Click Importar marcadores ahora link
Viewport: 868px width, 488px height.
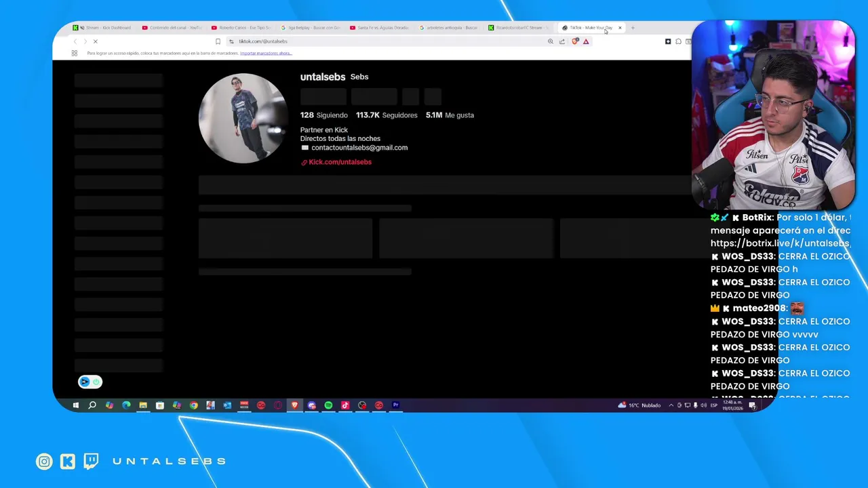coord(266,53)
